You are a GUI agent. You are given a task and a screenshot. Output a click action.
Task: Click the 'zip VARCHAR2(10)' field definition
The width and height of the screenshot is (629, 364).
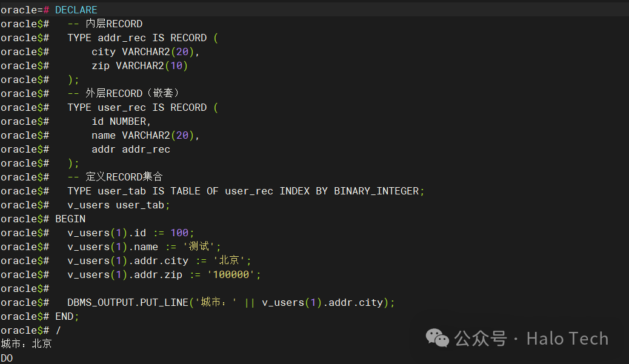point(139,65)
